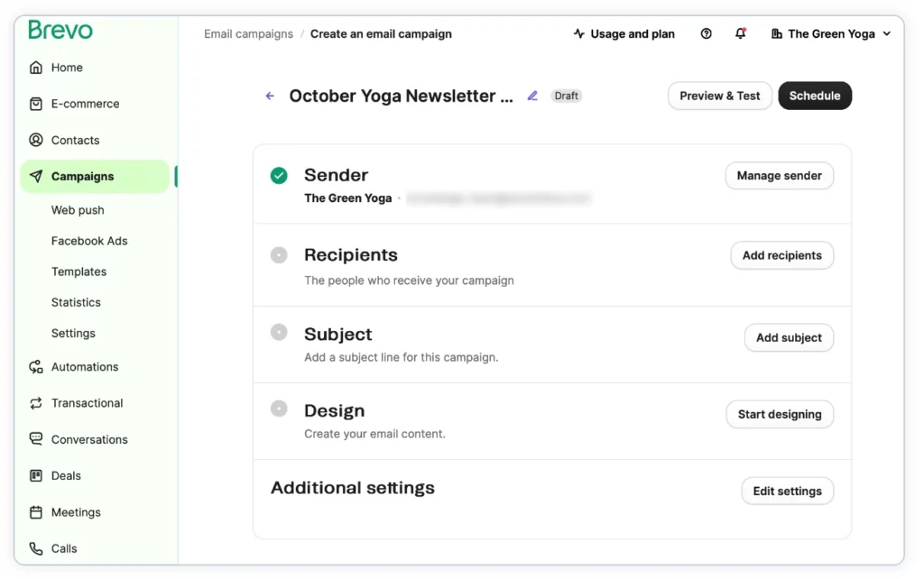Click the Design status circle
This screenshot has height=579, width=924.
(279, 409)
